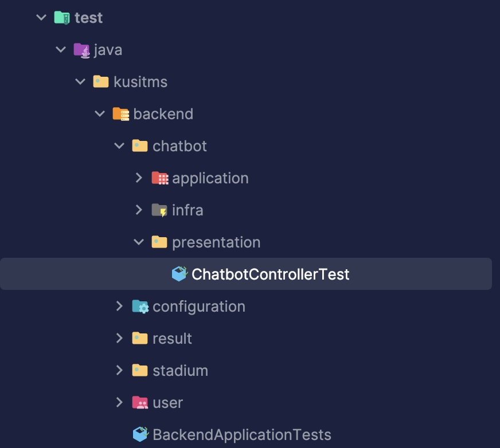
Task: Select the configuration folder label
Action: [x=198, y=306]
